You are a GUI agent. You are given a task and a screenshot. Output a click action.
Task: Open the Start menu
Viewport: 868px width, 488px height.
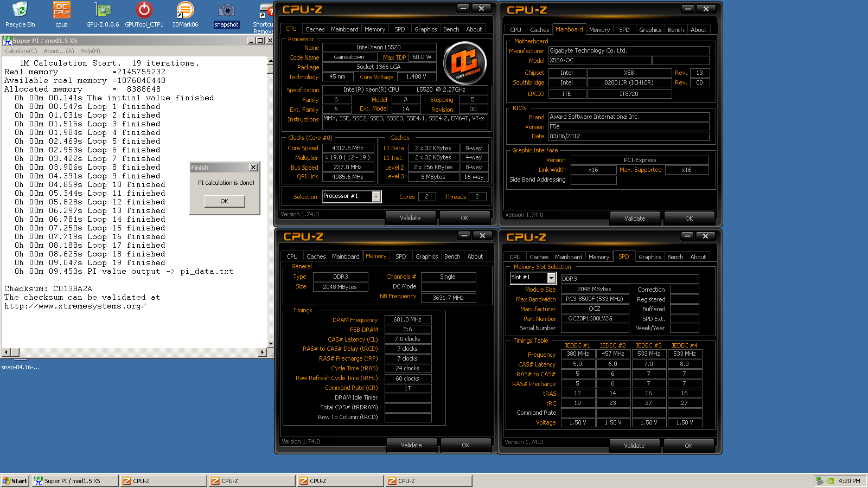tap(15, 481)
